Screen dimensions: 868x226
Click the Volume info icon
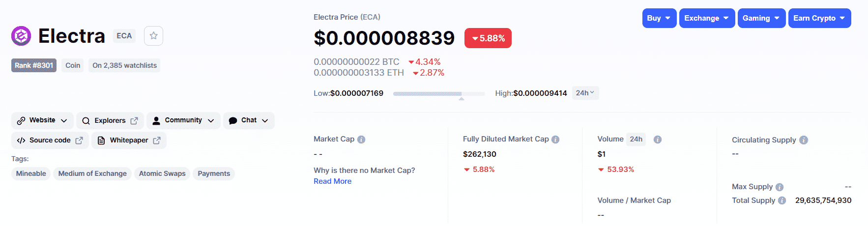coord(658,140)
